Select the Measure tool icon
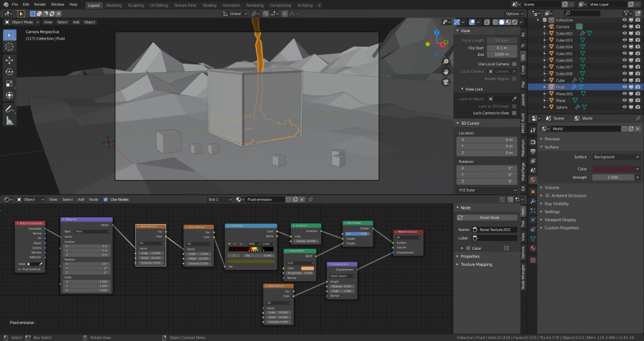644x341 pixels. [9, 121]
